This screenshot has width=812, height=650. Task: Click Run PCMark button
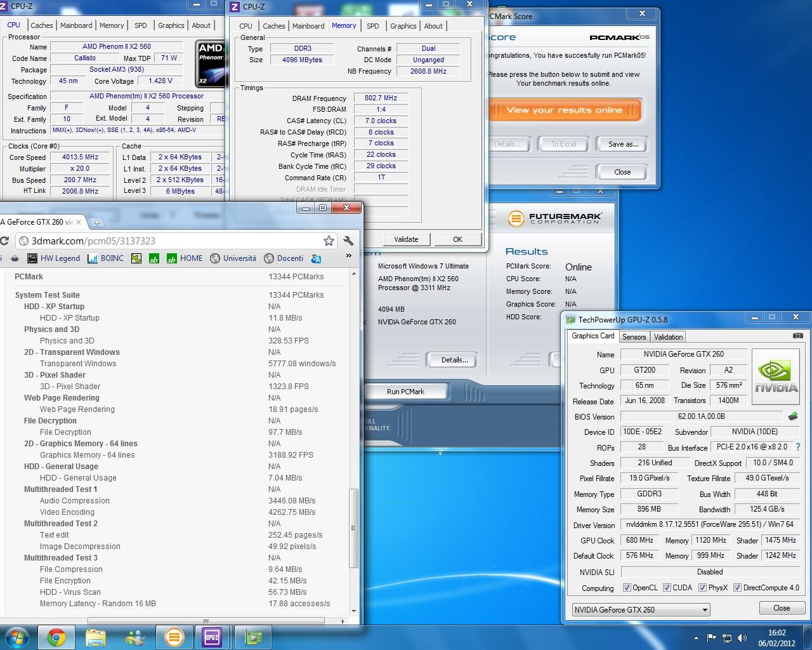[x=406, y=392]
